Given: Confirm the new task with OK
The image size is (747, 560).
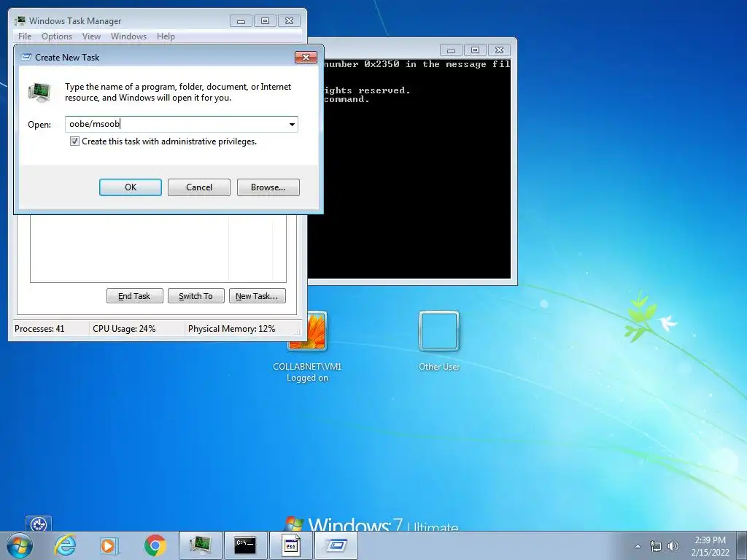Looking at the screenshot, I should 131,187.
